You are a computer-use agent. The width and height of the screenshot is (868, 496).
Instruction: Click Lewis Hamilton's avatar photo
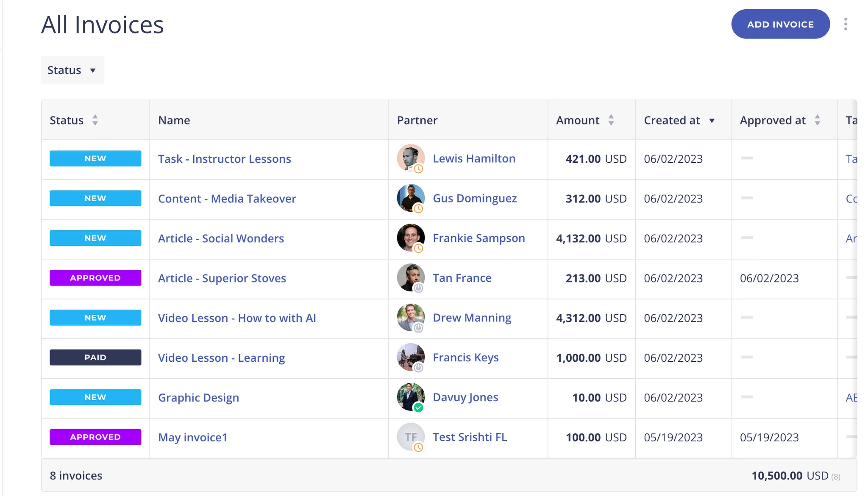[x=410, y=158]
